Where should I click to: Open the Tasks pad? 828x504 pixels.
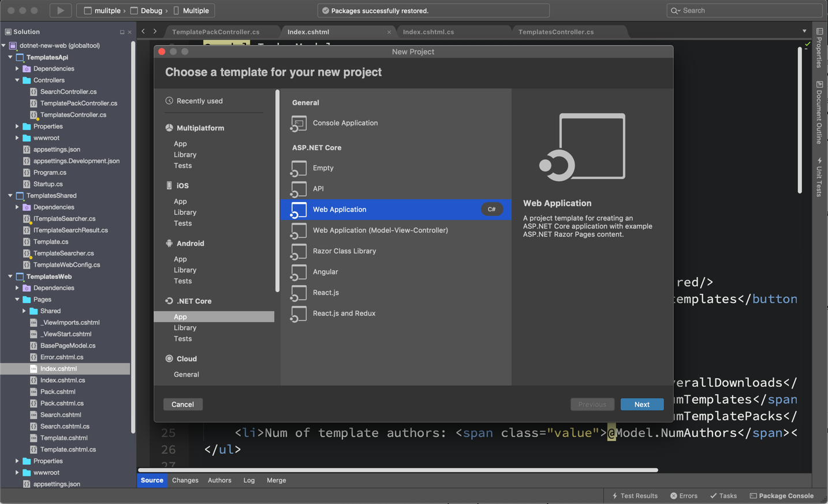click(x=723, y=495)
